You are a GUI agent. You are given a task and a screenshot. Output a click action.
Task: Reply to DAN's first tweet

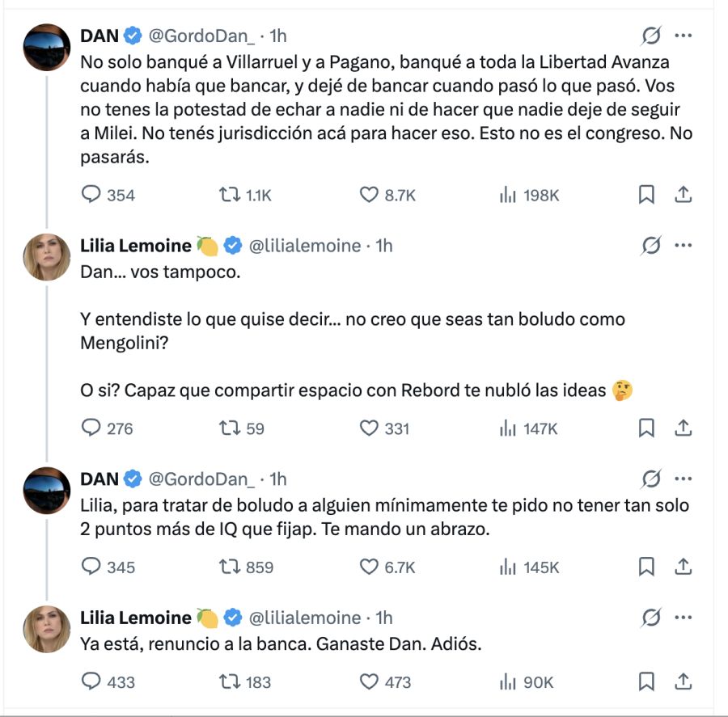coord(92,195)
